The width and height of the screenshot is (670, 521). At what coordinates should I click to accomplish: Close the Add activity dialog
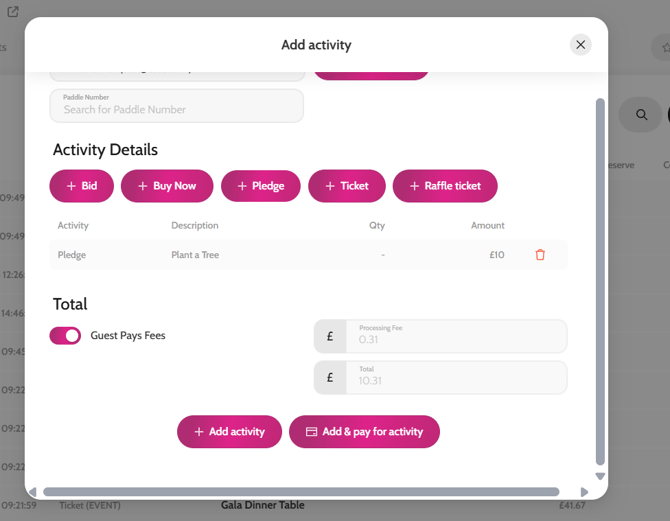coord(580,45)
